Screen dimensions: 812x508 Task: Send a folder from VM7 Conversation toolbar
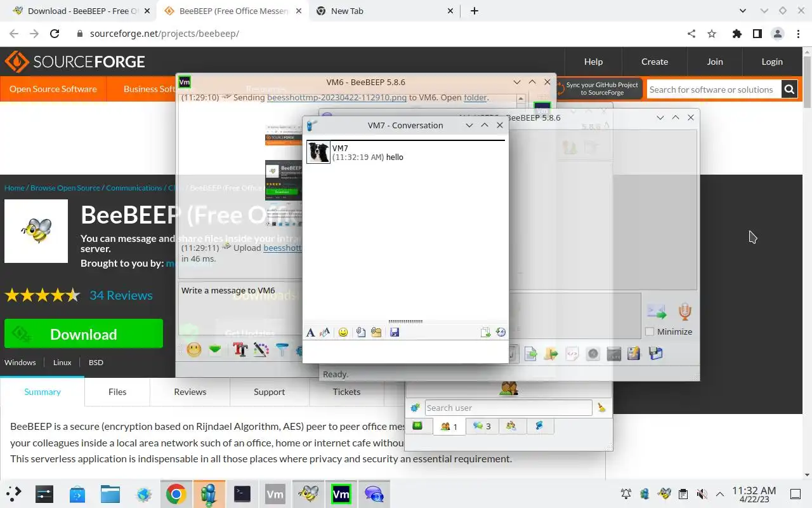[376, 332]
